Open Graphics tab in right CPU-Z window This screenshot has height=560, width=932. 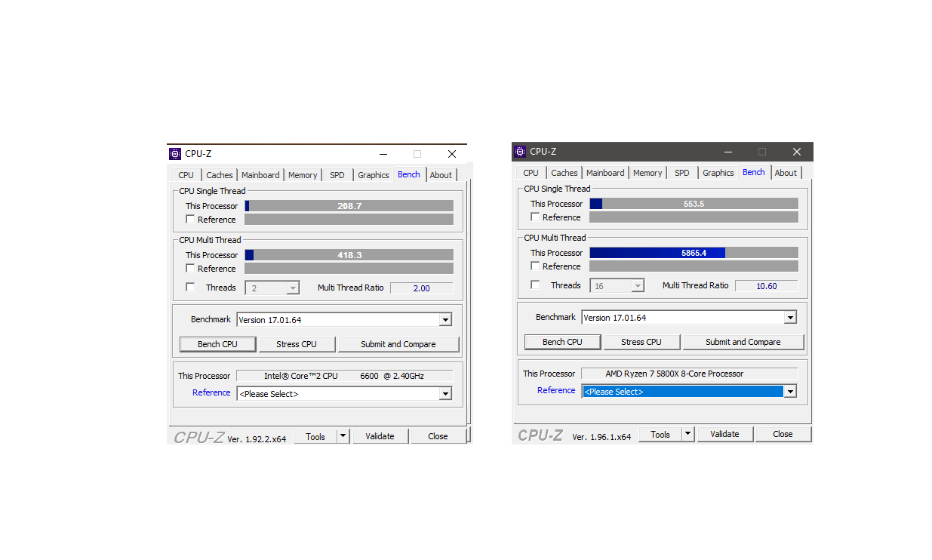click(x=718, y=173)
